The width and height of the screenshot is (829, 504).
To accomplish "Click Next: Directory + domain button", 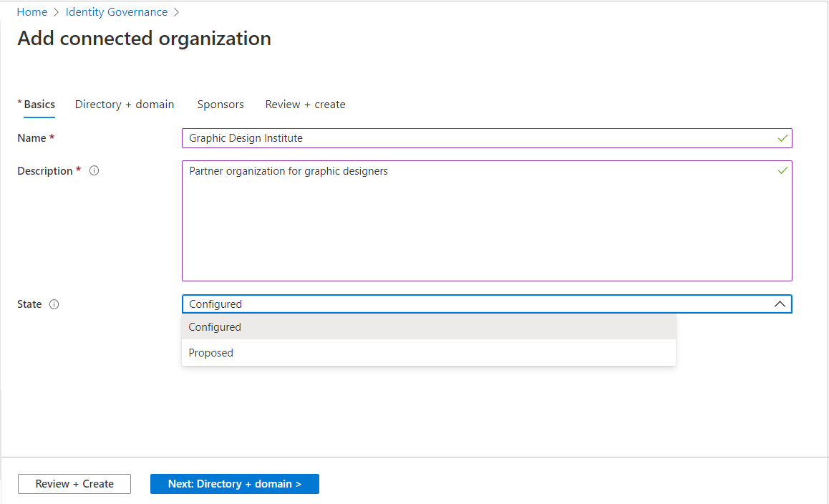I will (x=234, y=484).
